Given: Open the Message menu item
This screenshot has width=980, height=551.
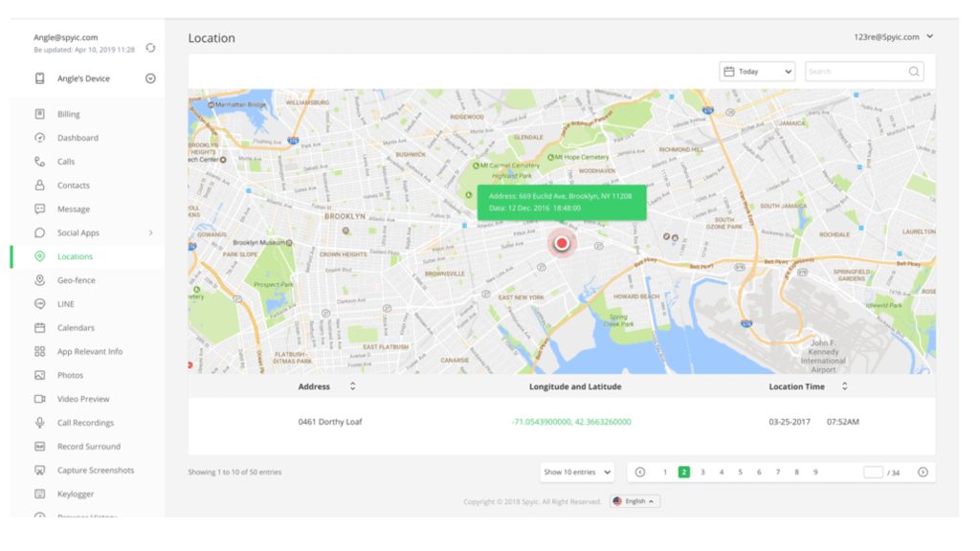Looking at the screenshot, I should click(74, 209).
